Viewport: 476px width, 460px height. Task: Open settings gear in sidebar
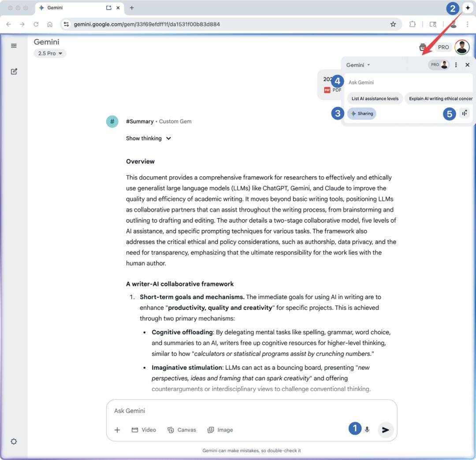[14, 441]
